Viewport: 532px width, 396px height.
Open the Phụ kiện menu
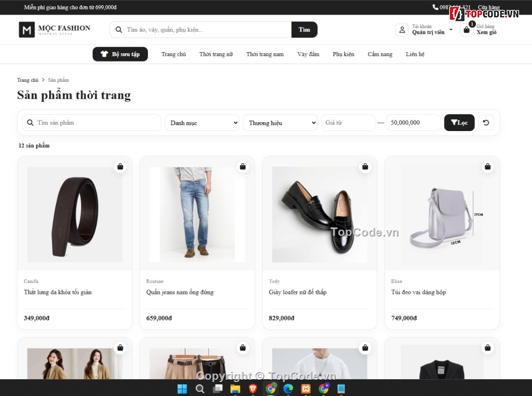click(343, 54)
